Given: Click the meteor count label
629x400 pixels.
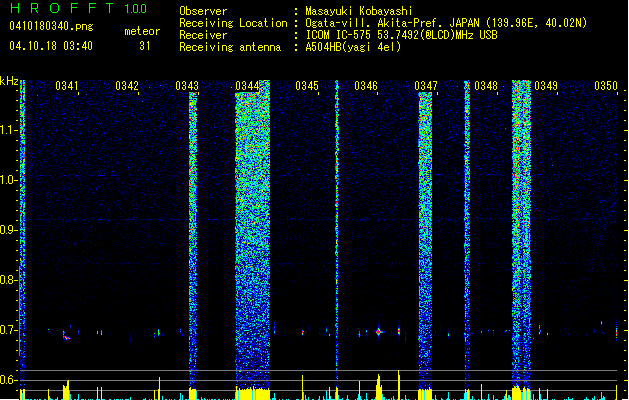Looking at the screenshot, I should coord(142,31).
